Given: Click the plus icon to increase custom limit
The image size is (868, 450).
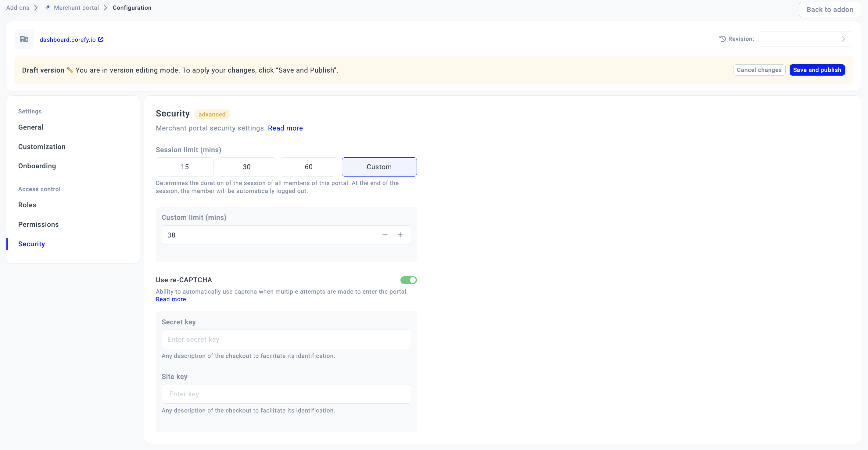Looking at the screenshot, I should [400, 235].
